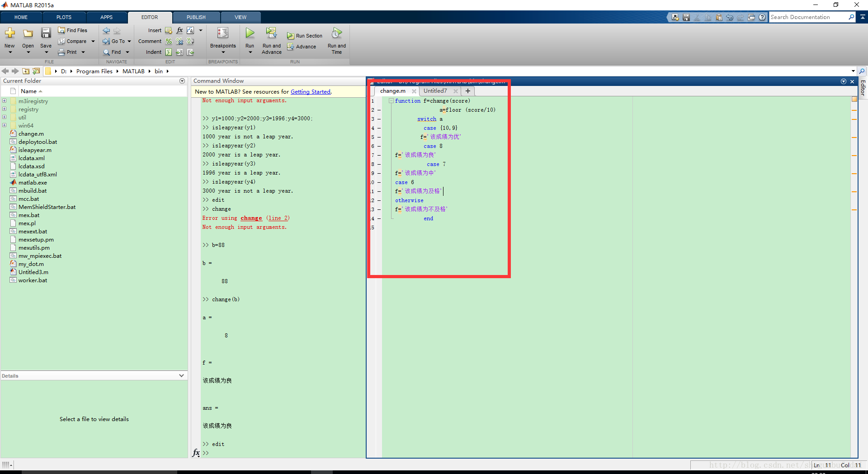Click the fx insert function icon

(x=179, y=30)
